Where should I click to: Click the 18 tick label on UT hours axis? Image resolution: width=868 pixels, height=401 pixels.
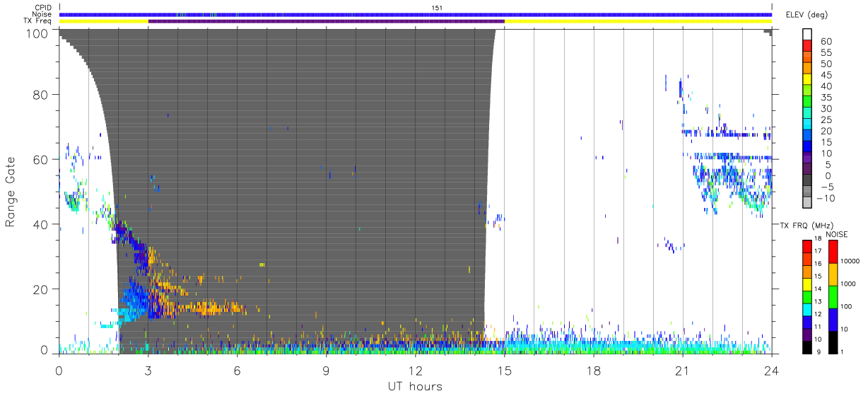click(594, 371)
